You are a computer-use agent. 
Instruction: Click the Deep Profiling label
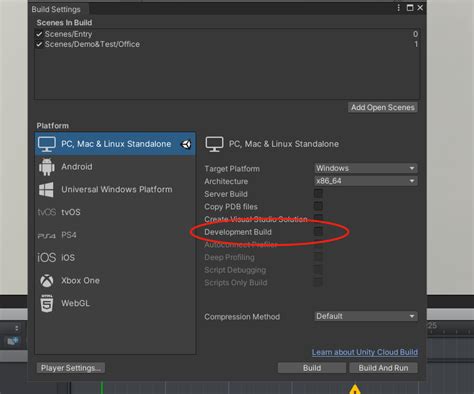pyautogui.click(x=229, y=257)
